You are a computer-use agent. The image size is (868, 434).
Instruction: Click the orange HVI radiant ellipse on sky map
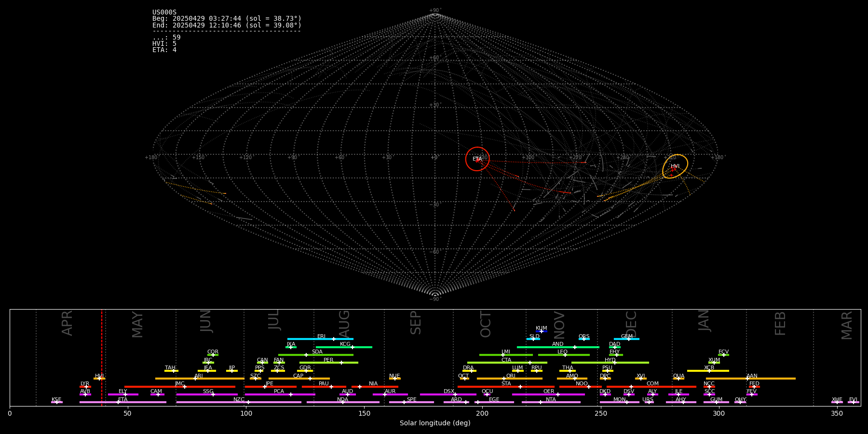675,166
